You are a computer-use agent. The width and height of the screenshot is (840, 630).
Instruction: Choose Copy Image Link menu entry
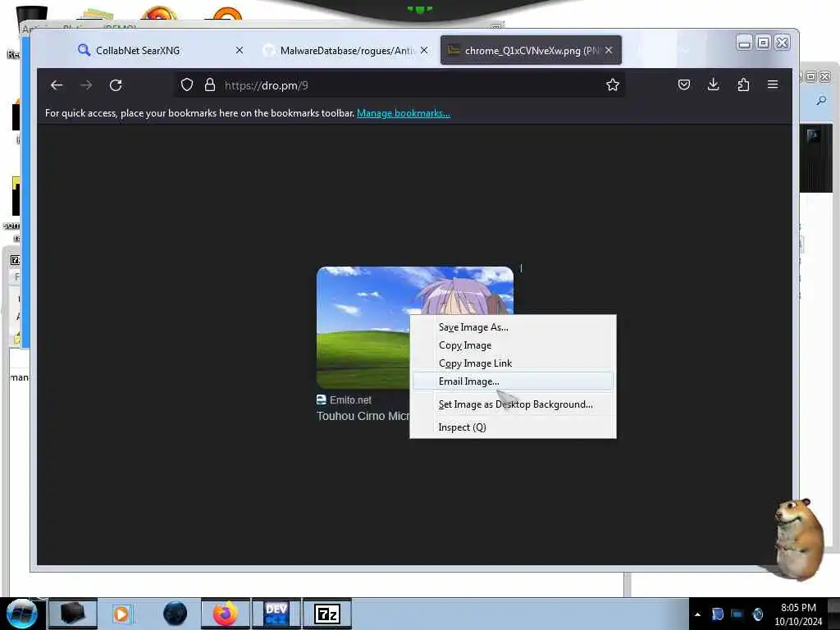pyautogui.click(x=513, y=363)
